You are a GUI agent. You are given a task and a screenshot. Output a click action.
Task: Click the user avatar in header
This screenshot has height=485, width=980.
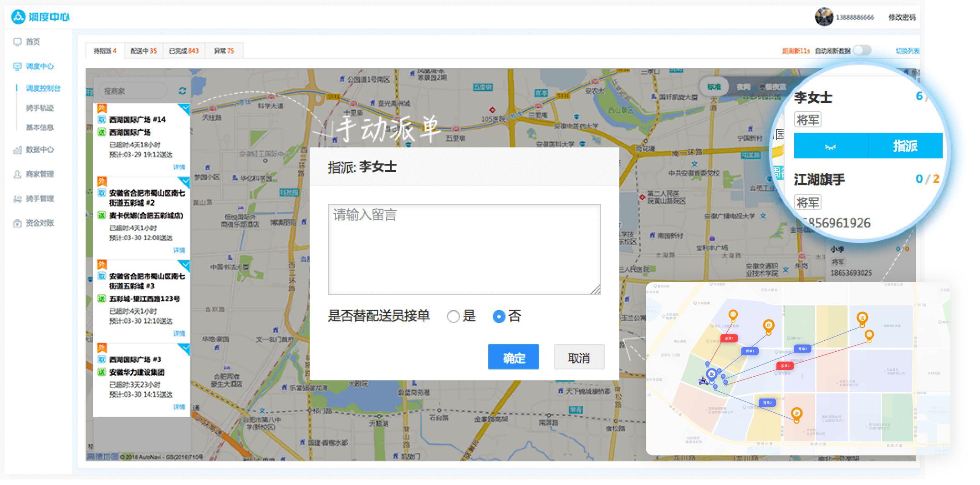(x=823, y=17)
